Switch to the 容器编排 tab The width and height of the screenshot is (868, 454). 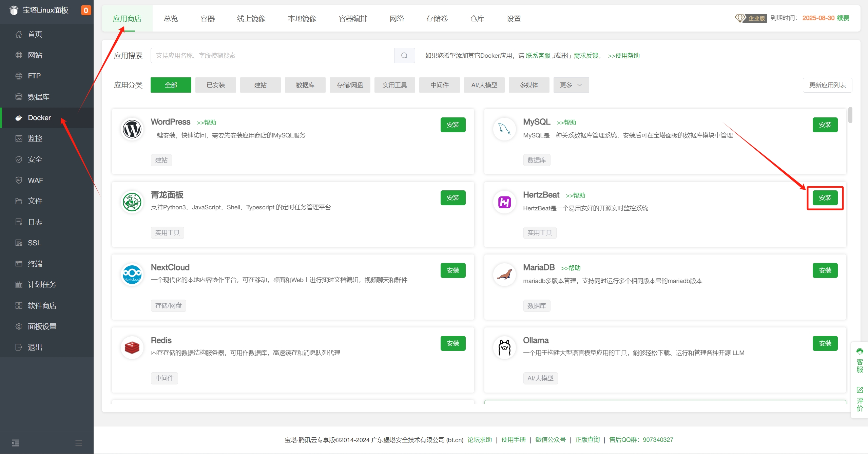pyautogui.click(x=353, y=19)
